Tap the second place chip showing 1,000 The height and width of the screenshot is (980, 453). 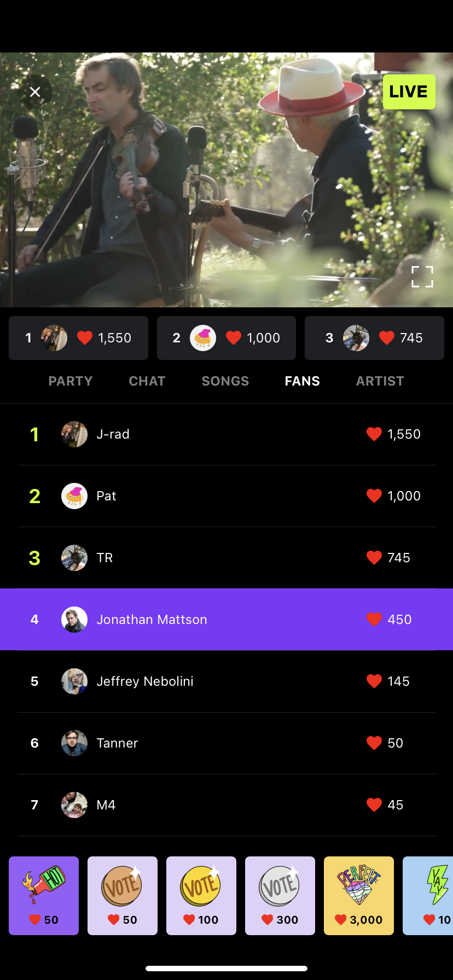[x=226, y=338]
